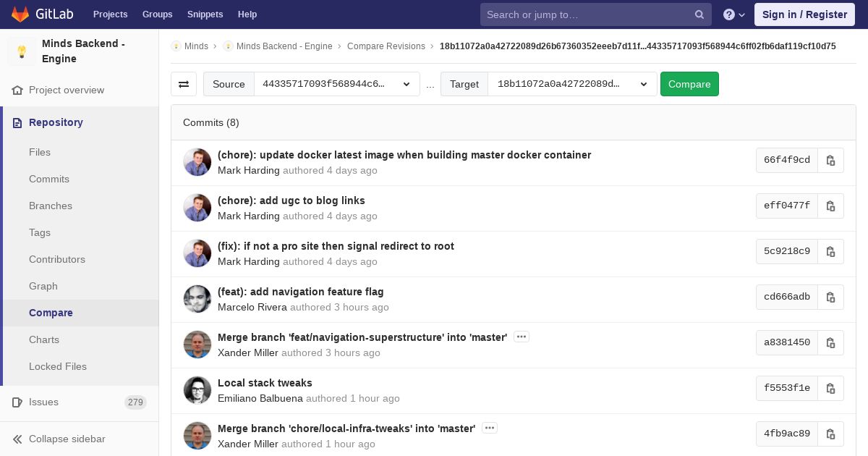868x456 pixels.
Task: Open Locked Files in sidebar
Action: [x=58, y=367]
